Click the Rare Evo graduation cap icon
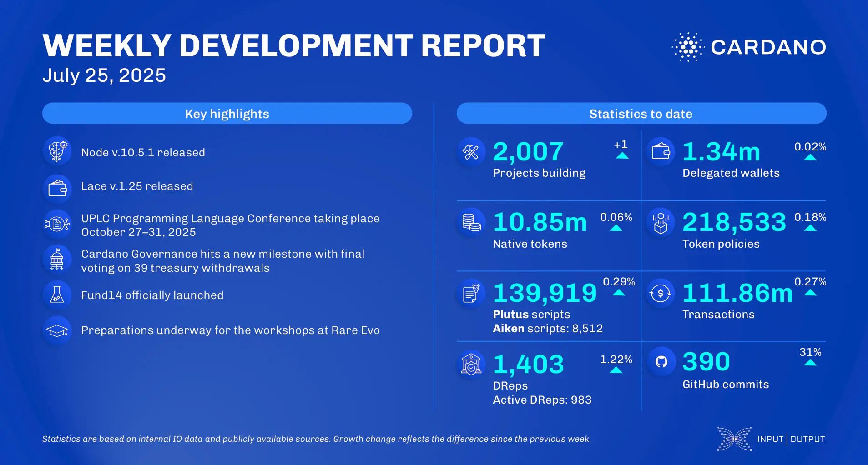The image size is (868, 465). 58,330
